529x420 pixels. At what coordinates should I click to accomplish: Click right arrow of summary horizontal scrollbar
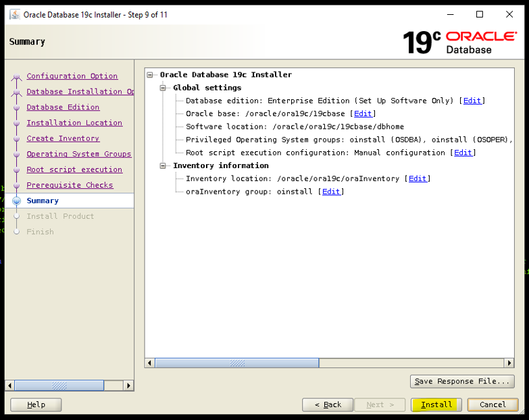click(509, 363)
